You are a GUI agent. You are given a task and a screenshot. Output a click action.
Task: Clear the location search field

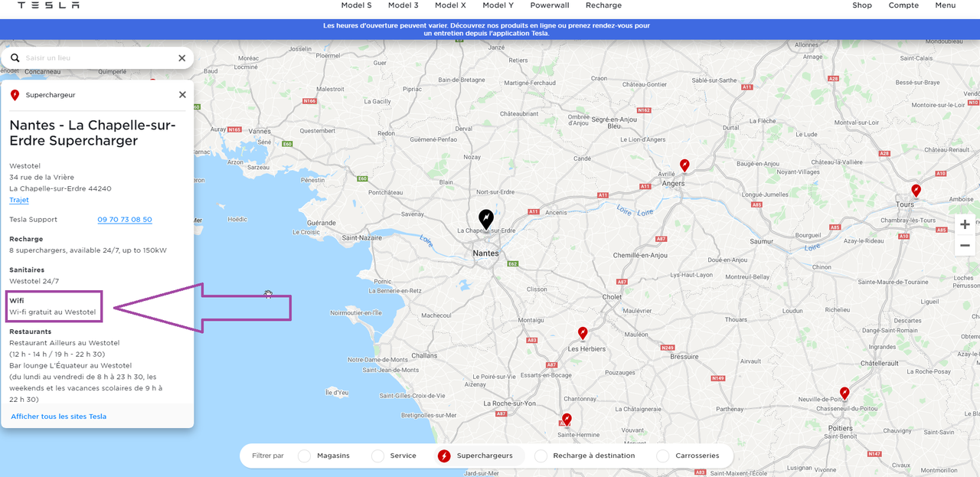click(x=182, y=58)
